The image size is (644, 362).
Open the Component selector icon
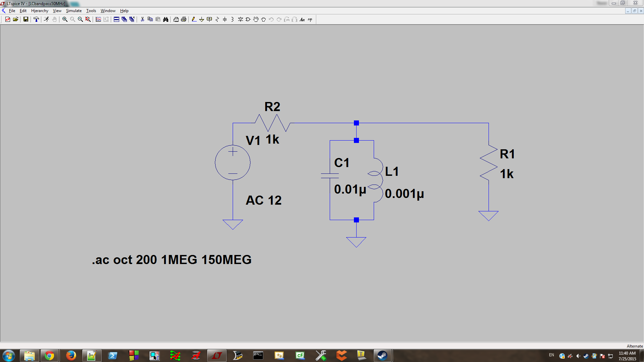tap(248, 19)
